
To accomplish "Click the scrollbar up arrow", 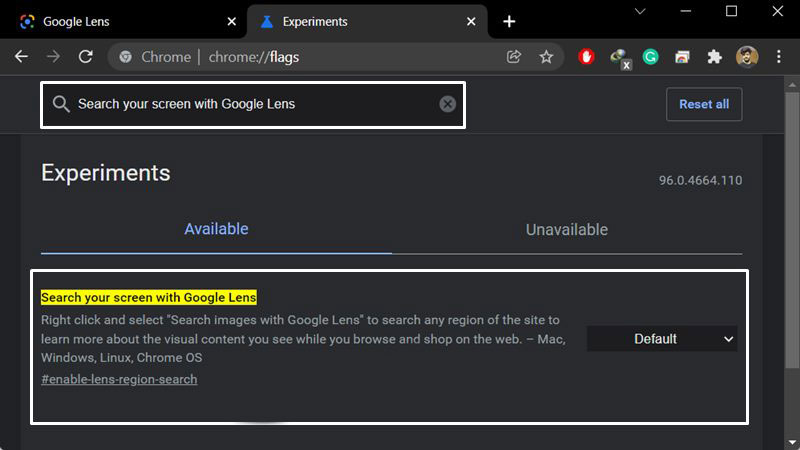I will 792,85.
